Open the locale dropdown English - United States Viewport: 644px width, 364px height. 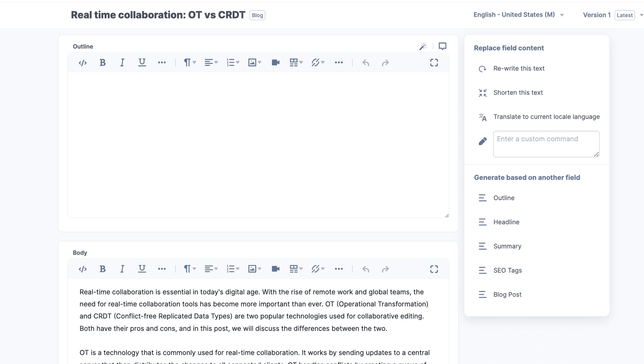pos(518,15)
